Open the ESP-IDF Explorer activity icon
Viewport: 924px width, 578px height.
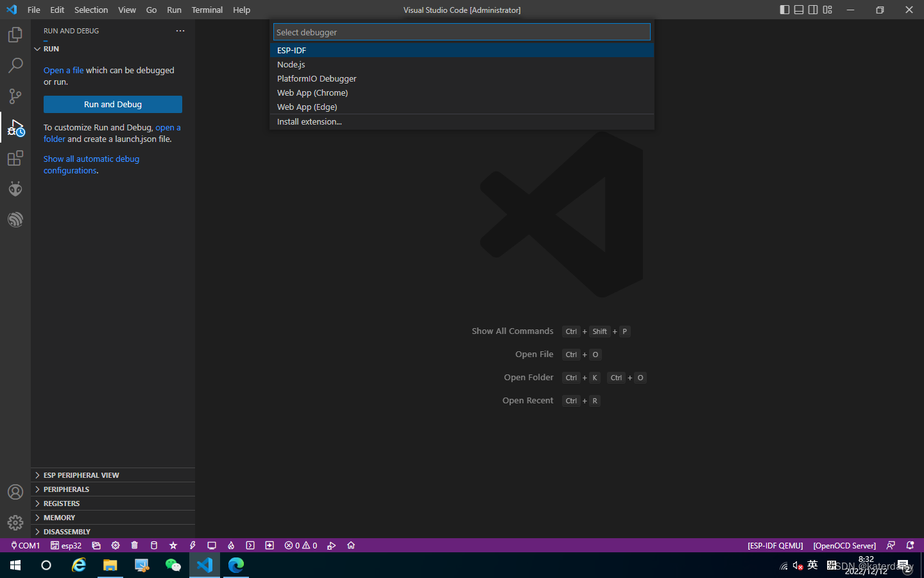[x=15, y=220]
